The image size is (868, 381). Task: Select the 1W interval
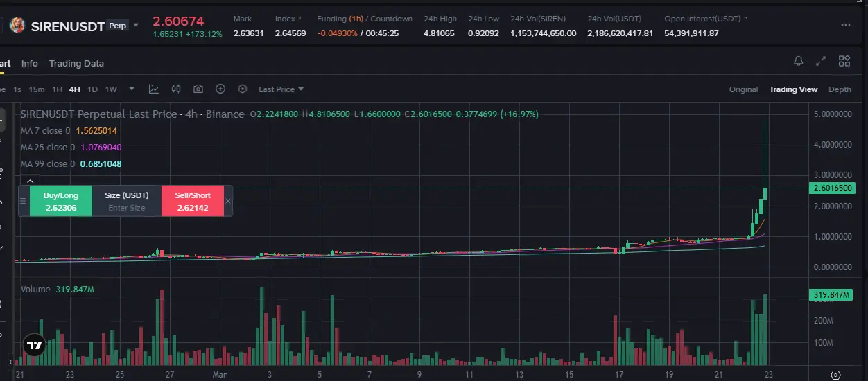coord(111,89)
